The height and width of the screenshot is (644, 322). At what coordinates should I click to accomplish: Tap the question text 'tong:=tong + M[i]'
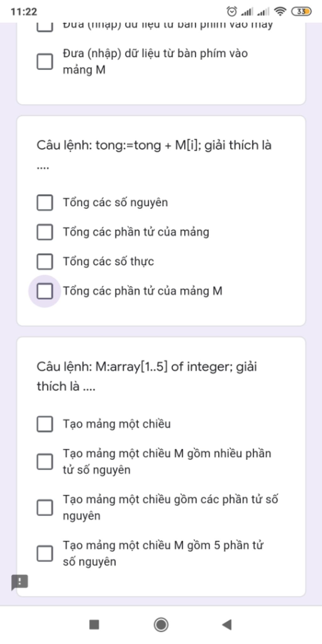[148, 145]
